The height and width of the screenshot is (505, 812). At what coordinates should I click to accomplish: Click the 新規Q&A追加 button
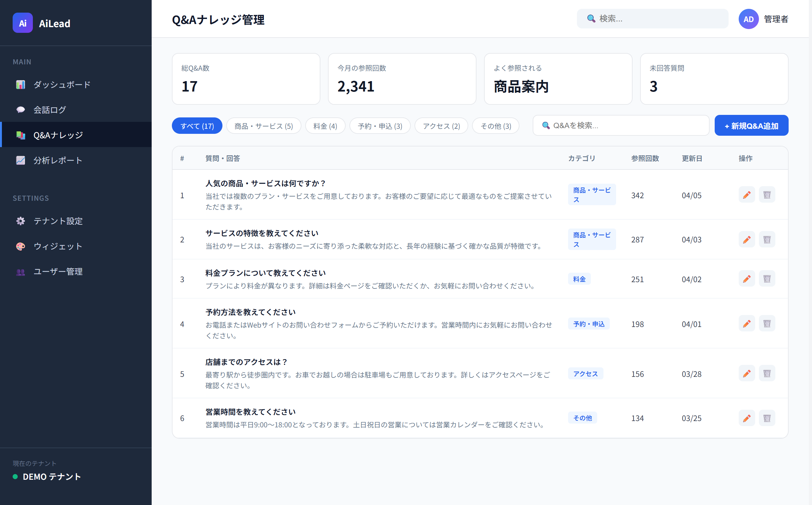(751, 125)
